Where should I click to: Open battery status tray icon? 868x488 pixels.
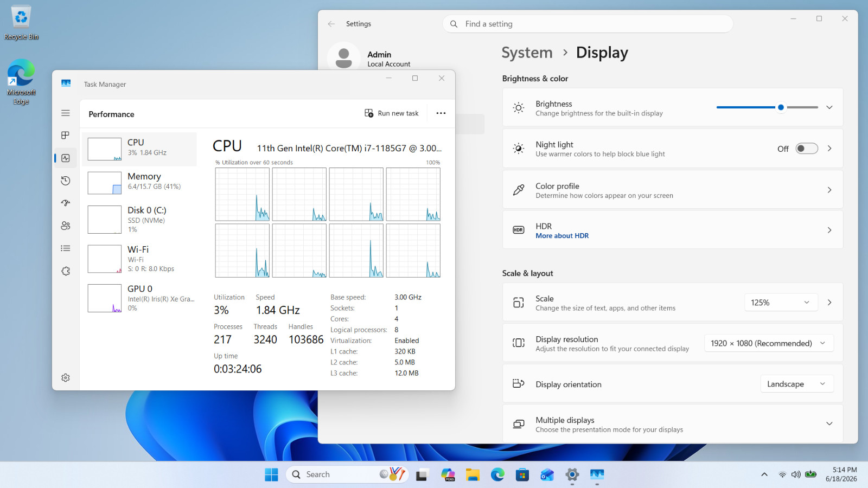click(810, 474)
